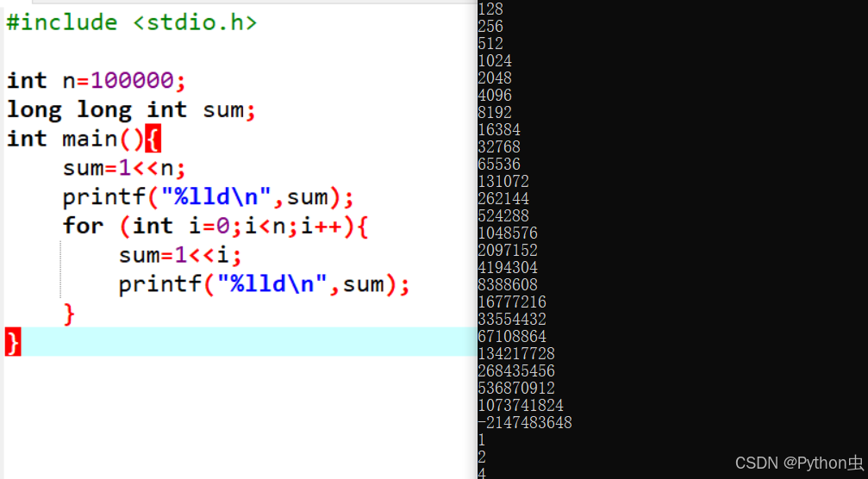Click console output line '131072'

503,181
